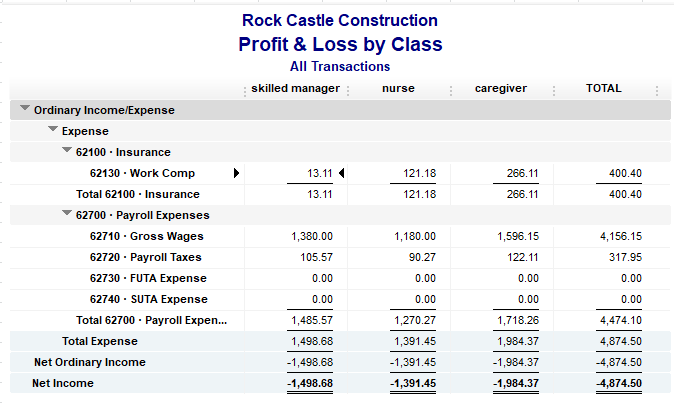
Task: Click Total Payroll Expenses caregiver value 1,718.26
Action: click(x=518, y=321)
